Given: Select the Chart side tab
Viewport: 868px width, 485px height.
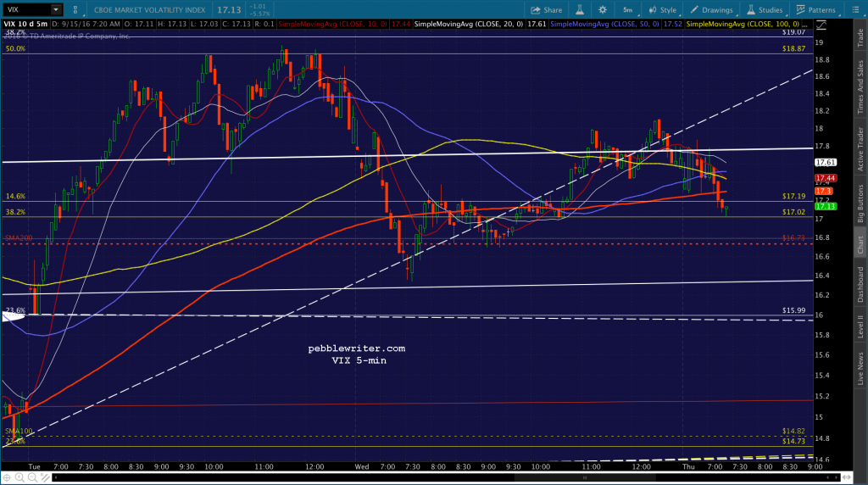Looking at the screenshot, I should pos(860,245).
